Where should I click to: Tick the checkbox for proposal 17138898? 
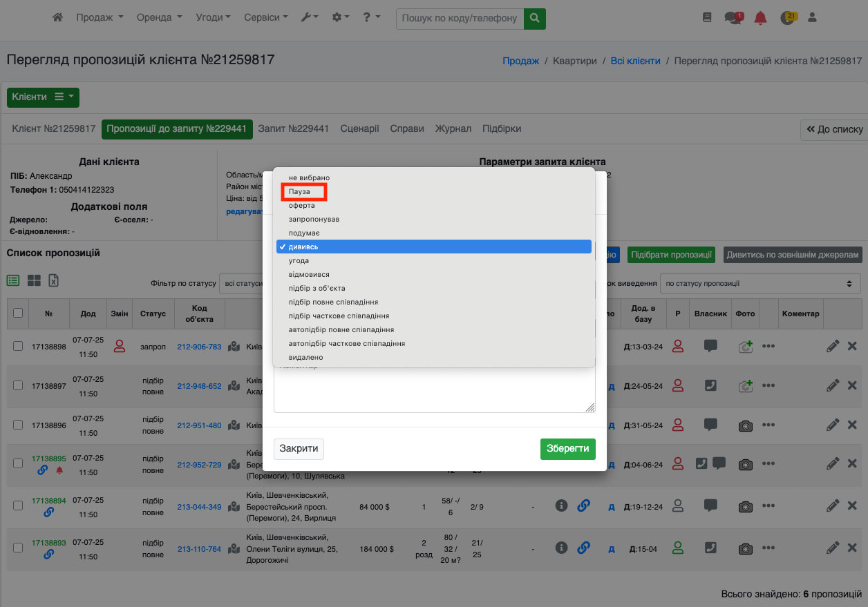pos(18,347)
